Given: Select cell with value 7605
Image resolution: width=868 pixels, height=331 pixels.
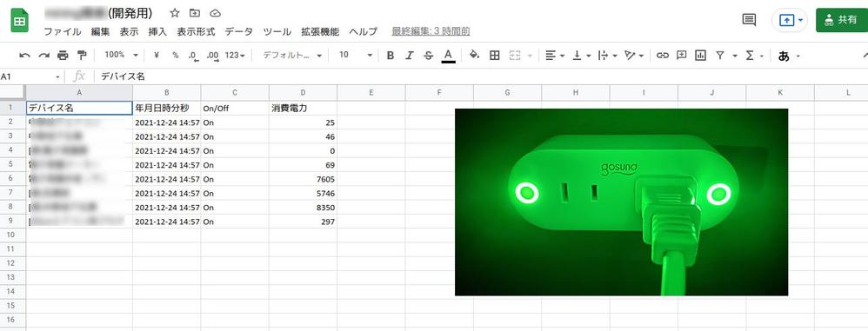Looking at the screenshot, I should coord(303,179).
